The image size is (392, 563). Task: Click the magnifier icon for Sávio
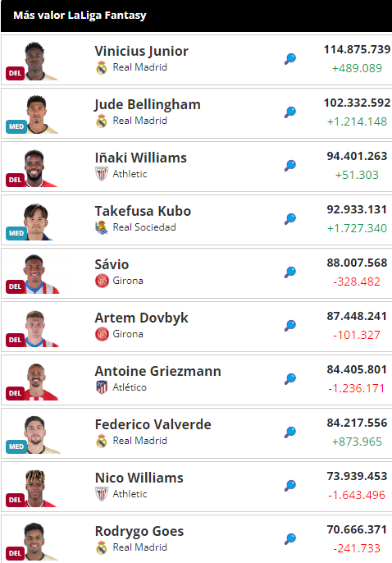[x=290, y=272]
